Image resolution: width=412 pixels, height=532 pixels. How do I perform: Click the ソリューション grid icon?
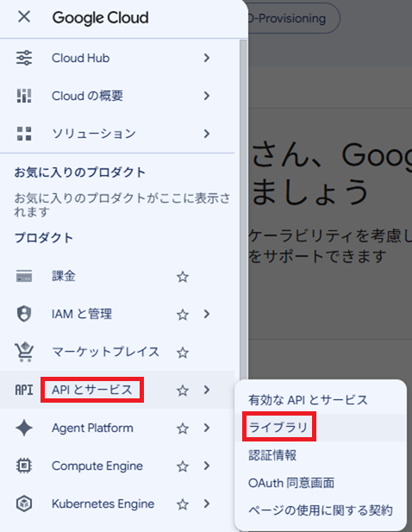(24, 134)
